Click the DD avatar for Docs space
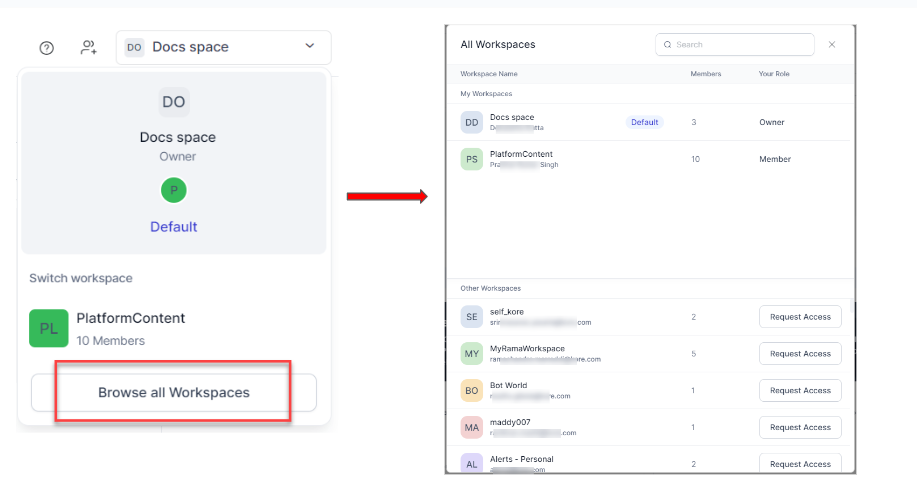The width and height of the screenshot is (917, 500). (x=471, y=122)
